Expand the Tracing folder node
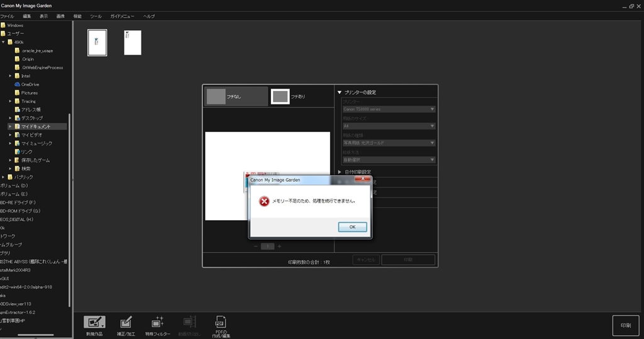The height and width of the screenshot is (339, 644). [x=10, y=101]
